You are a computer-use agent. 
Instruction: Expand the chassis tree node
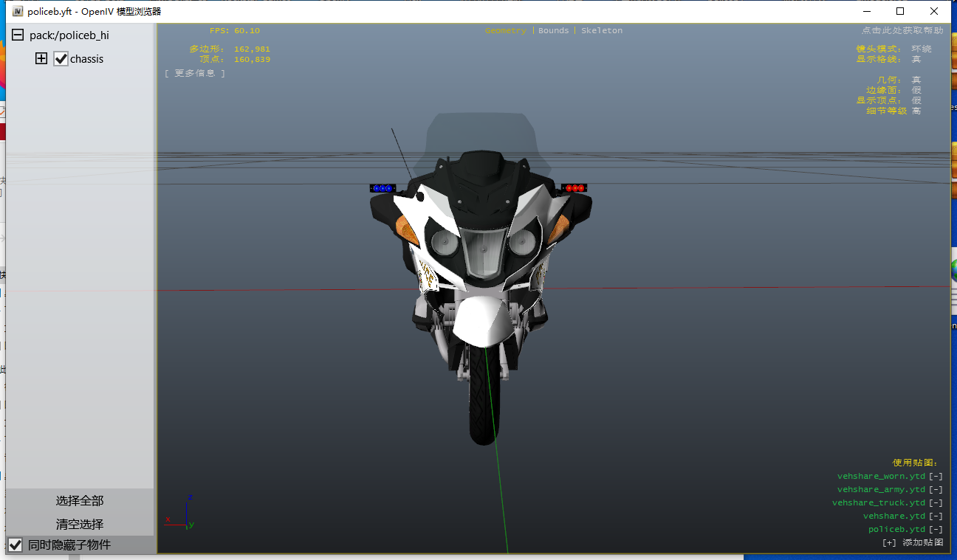pos(41,59)
